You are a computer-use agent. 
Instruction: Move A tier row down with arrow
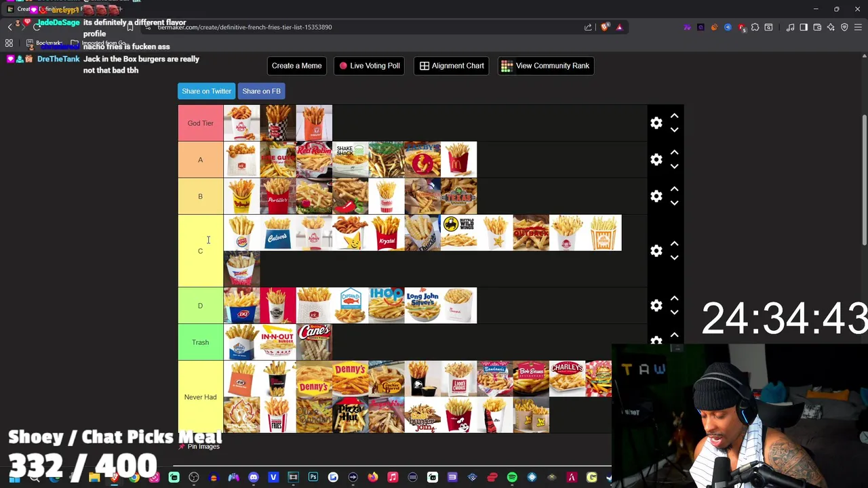tap(674, 166)
